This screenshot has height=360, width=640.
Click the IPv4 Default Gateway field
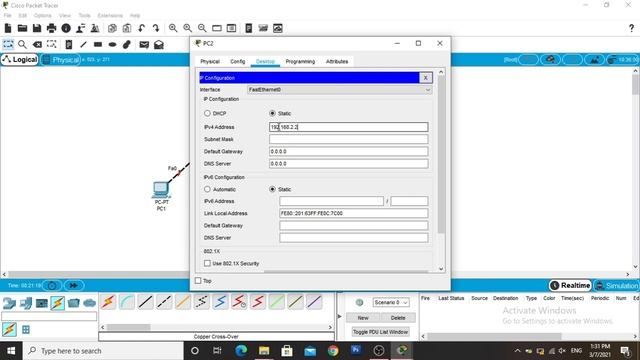point(349,151)
